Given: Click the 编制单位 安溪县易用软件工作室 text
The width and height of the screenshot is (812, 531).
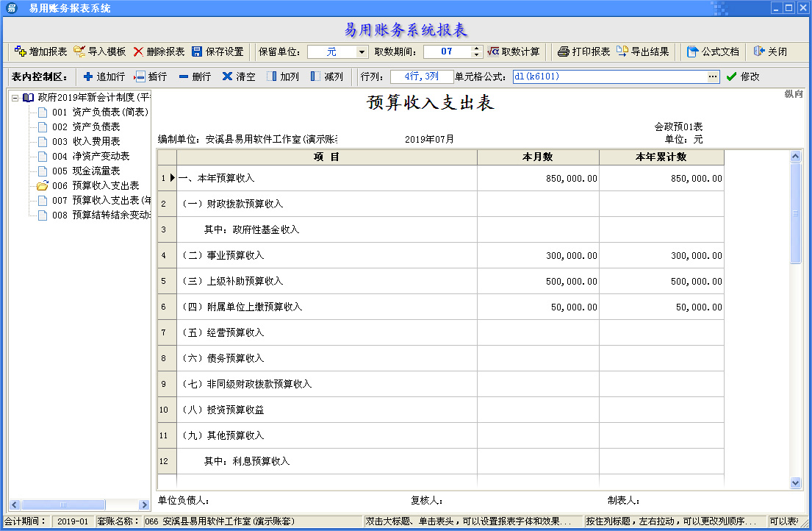Looking at the screenshot, I should (248, 139).
